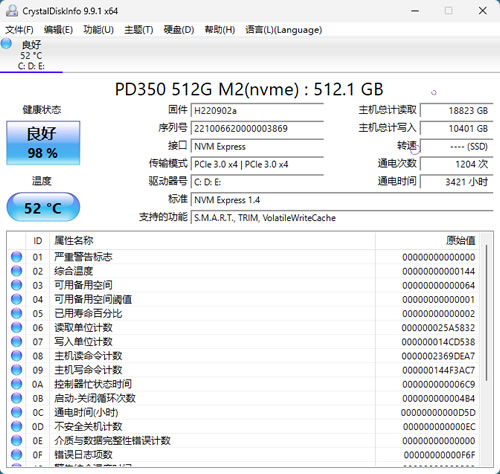Image resolution: width=500 pixels, height=474 pixels.
Task: Click status orb of row 01 严重警告标志
Action: pos(16,257)
